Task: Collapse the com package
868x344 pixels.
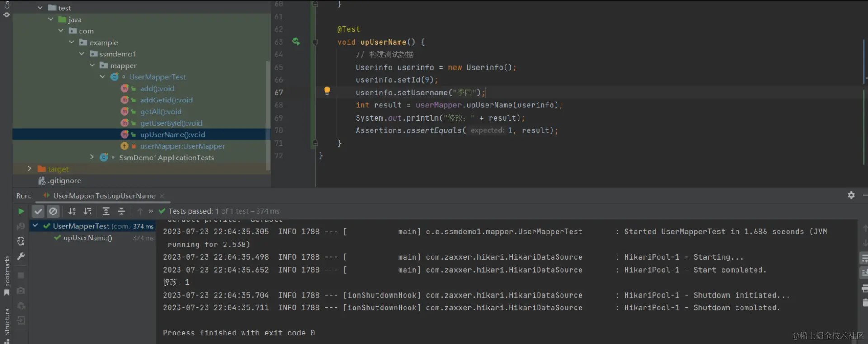Action: click(x=61, y=31)
